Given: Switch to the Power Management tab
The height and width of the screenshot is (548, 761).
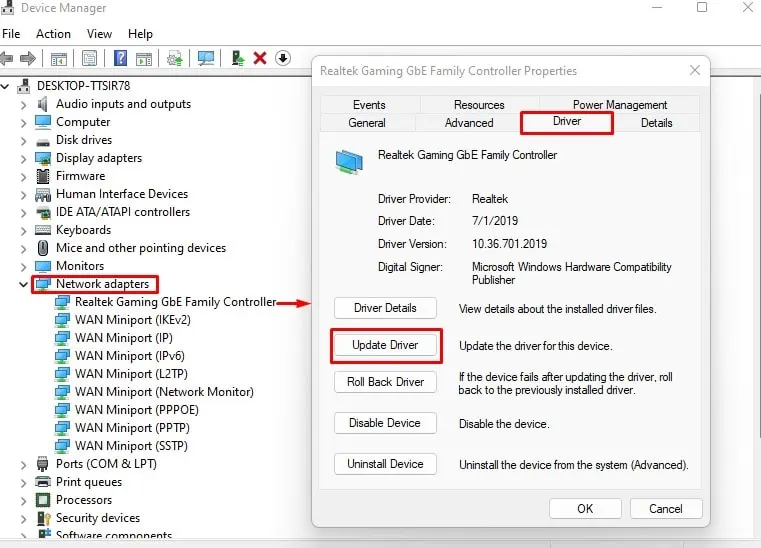Looking at the screenshot, I should tap(620, 105).
